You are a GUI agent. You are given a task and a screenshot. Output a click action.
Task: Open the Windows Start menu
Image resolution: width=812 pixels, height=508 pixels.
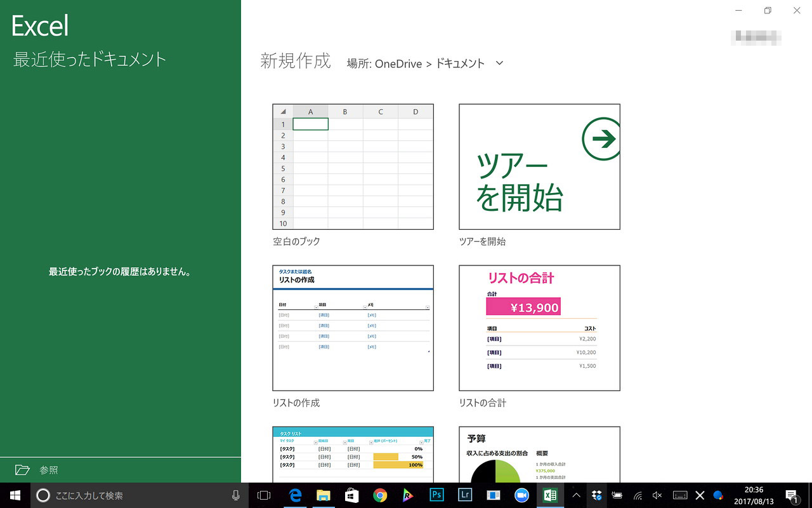click(15, 495)
